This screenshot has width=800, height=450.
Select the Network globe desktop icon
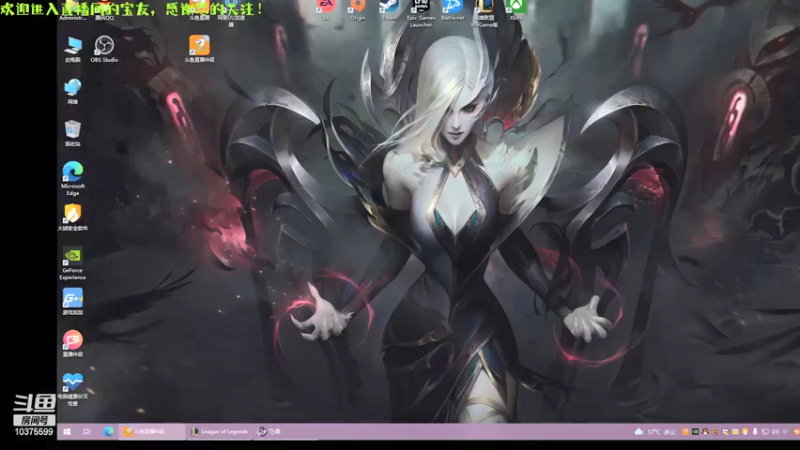click(x=72, y=91)
